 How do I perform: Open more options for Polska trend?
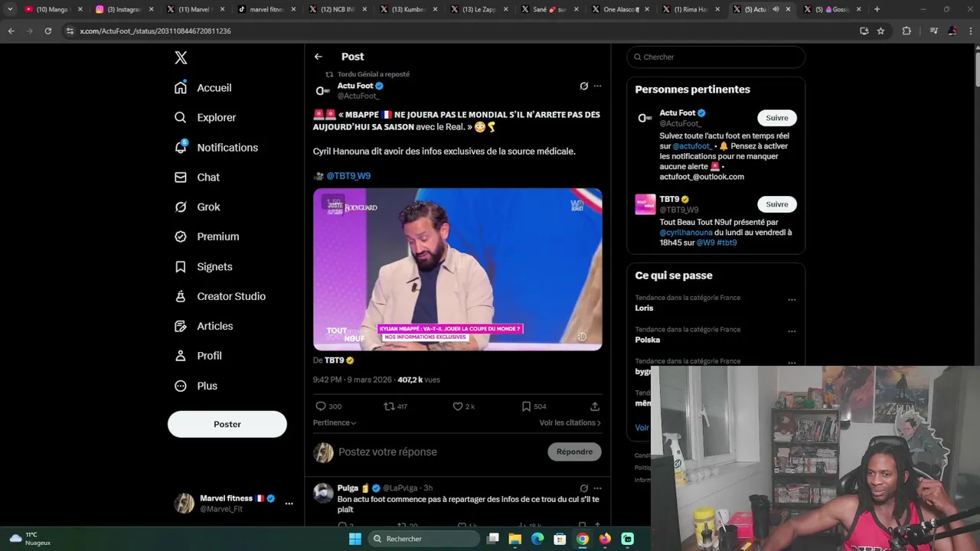coord(792,331)
